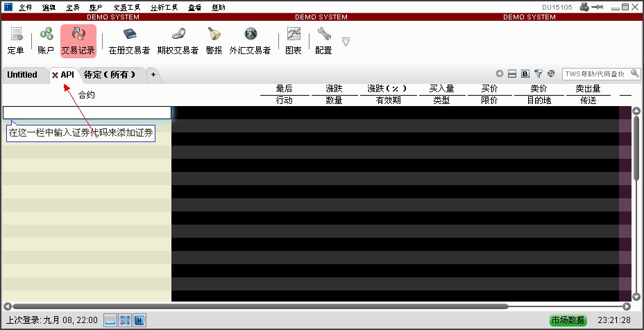Click the funnel filter icon
This screenshot has width=644, height=330.
539,74
